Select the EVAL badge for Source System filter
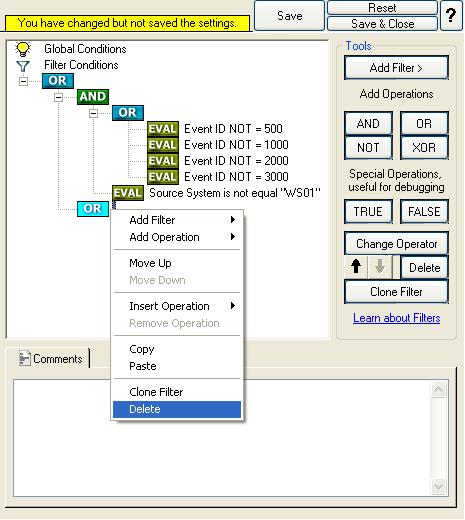465x520 pixels. click(x=128, y=193)
